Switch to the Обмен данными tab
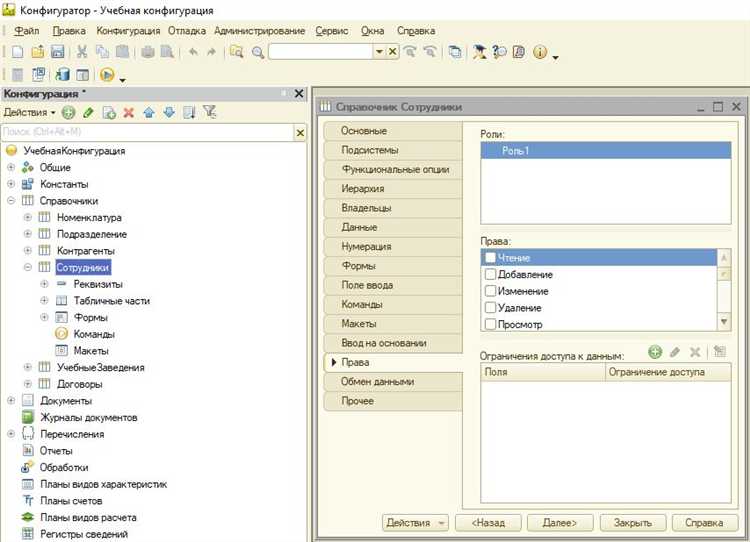The width and height of the screenshot is (750, 542). [x=377, y=381]
